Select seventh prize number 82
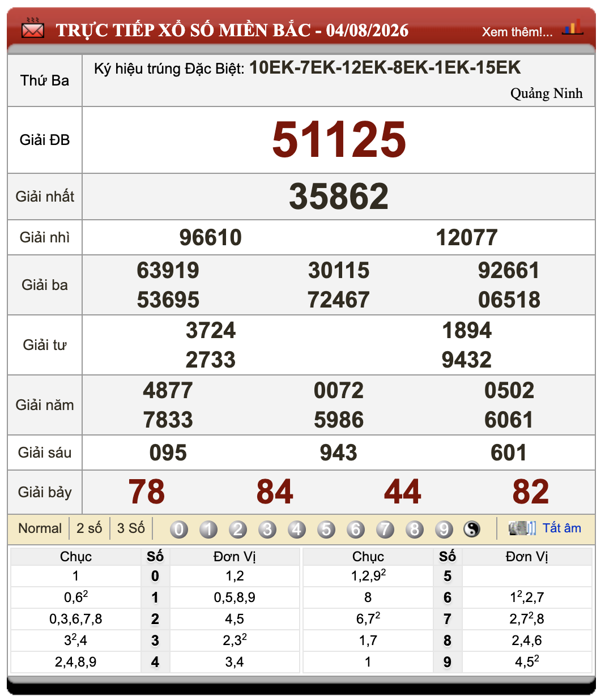Viewport: 605px width, 700px height. (x=531, y=492)
